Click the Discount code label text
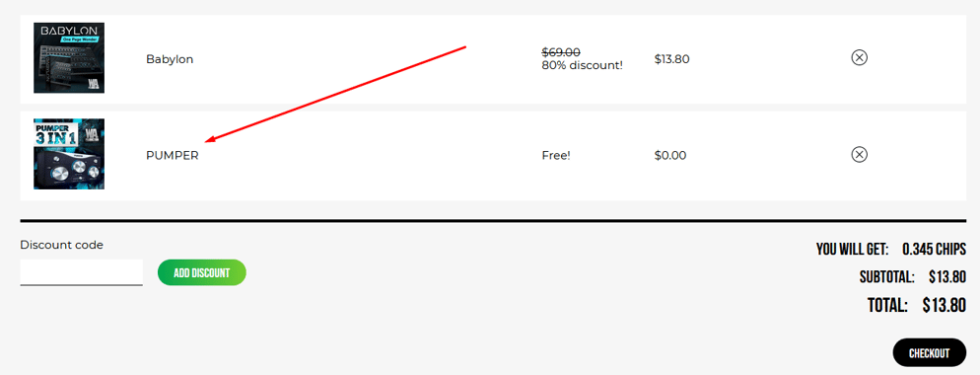The width and height of the screenshot is (980, 375). (61, 245)
